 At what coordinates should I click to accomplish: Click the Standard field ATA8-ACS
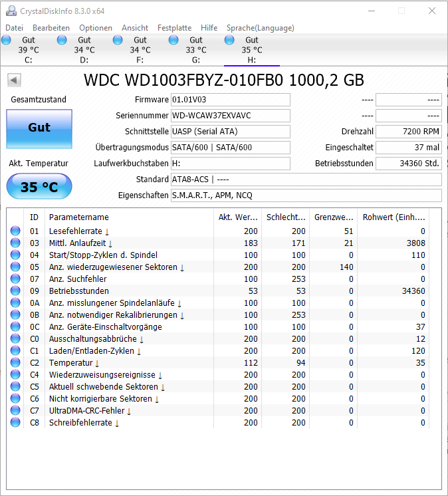click(x=306, y=180)
